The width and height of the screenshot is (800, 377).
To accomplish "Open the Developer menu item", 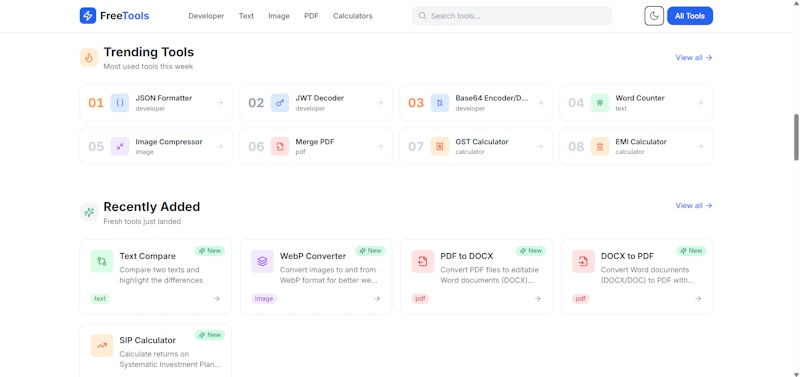I will coord(206,16).
